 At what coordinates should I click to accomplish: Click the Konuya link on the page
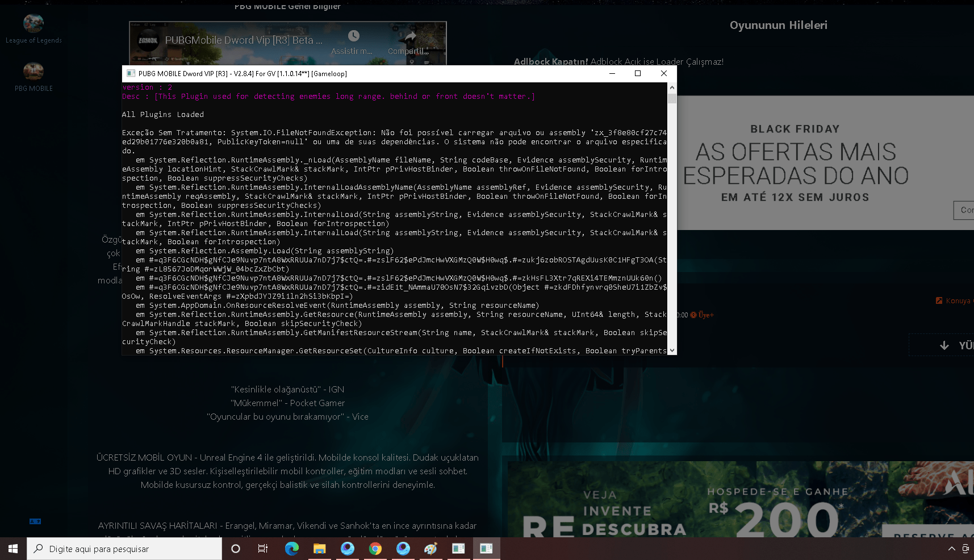[954, 300]
